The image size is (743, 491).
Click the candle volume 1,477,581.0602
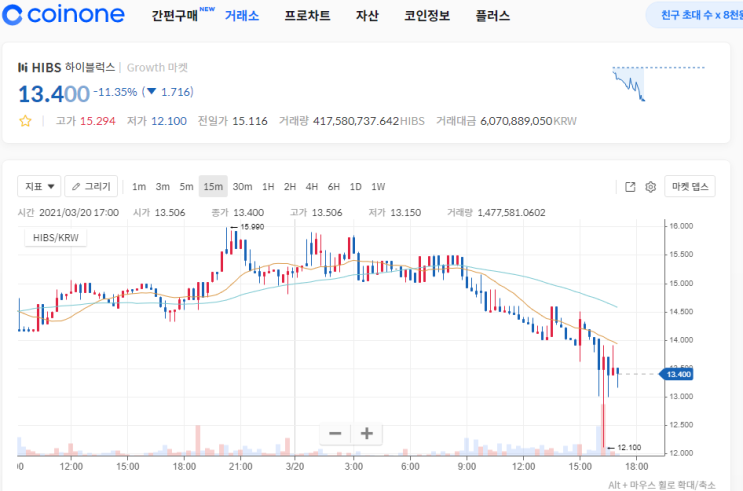[511, 213]
